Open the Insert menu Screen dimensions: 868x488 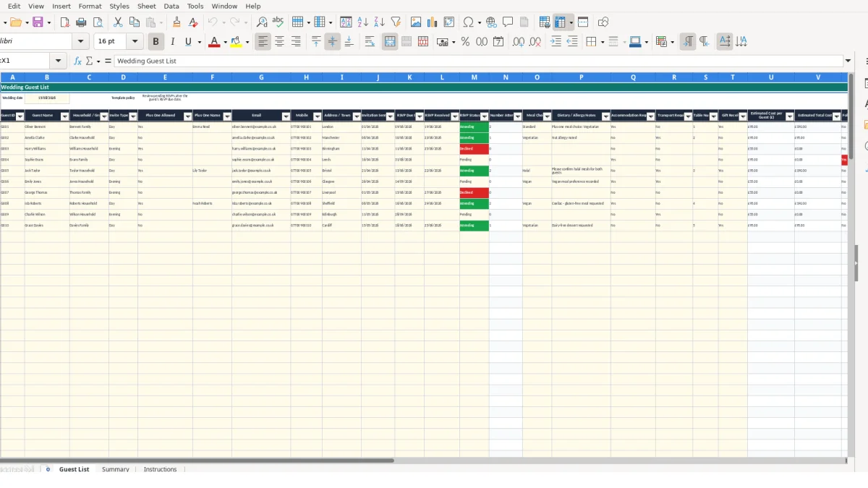(x=61, y=6)
